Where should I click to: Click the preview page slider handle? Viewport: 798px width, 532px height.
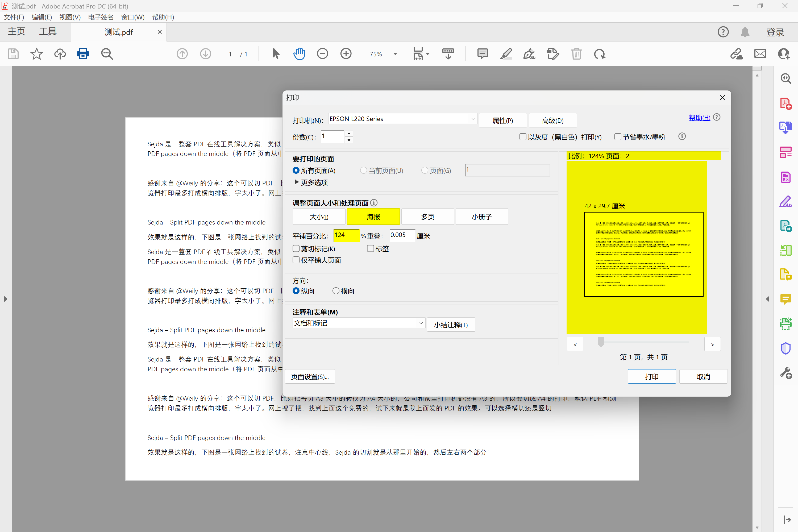[x=601, y=342]
